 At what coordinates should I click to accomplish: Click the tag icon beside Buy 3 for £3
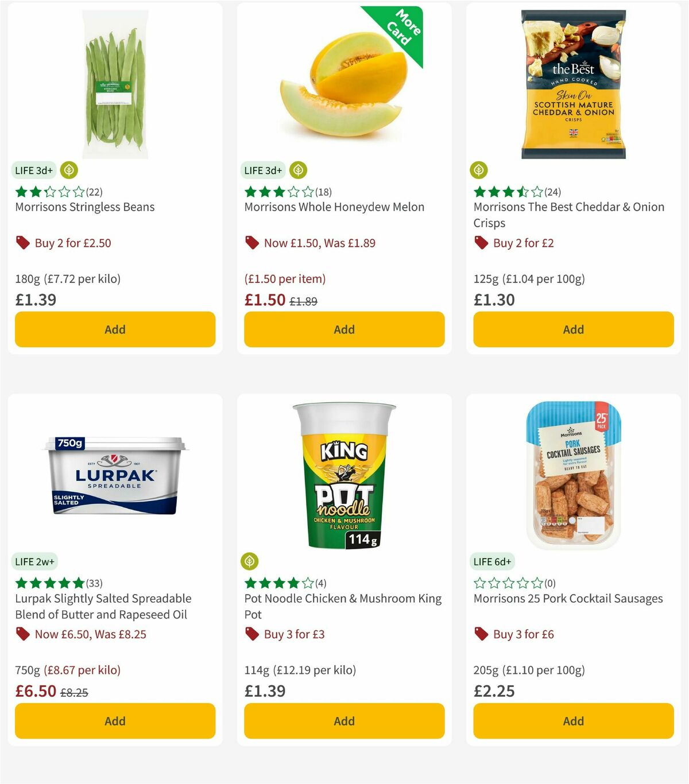[x=251, y=634]
